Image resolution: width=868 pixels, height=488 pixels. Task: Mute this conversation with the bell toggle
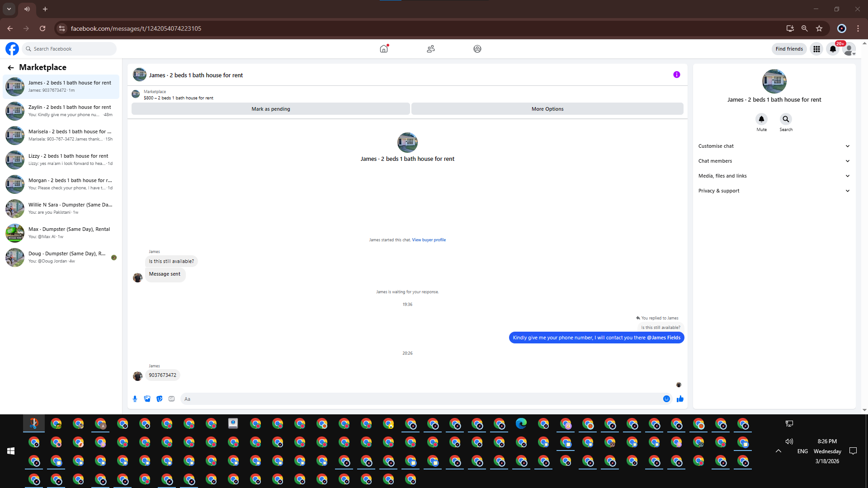pos(761,119)
